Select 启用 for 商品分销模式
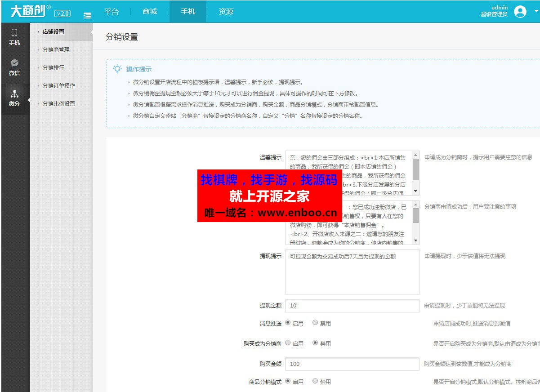 click(x=288, y=381)
